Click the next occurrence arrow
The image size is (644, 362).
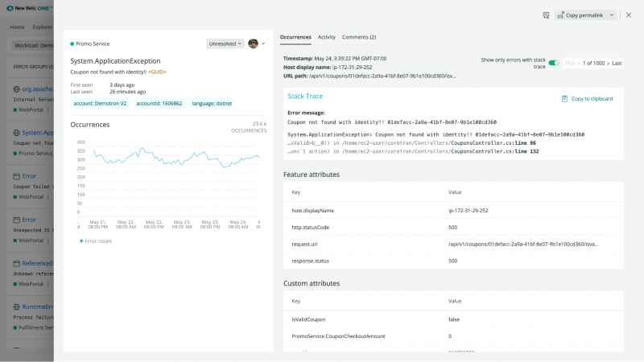pyautogui.click(x=609, y=64)
